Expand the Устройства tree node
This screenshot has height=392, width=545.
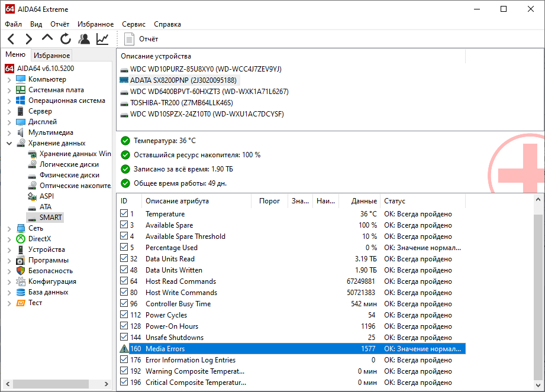click(x=9, y=250)
